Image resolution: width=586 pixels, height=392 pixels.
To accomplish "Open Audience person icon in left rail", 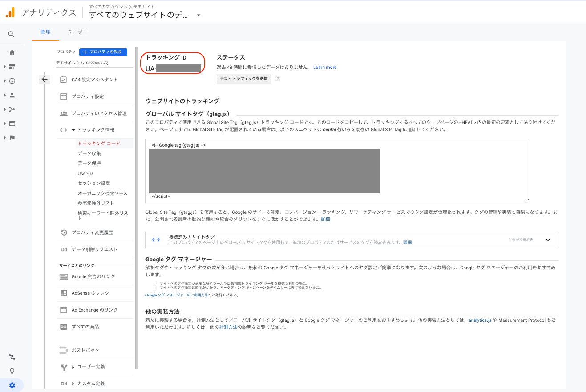I will (12, 95).
